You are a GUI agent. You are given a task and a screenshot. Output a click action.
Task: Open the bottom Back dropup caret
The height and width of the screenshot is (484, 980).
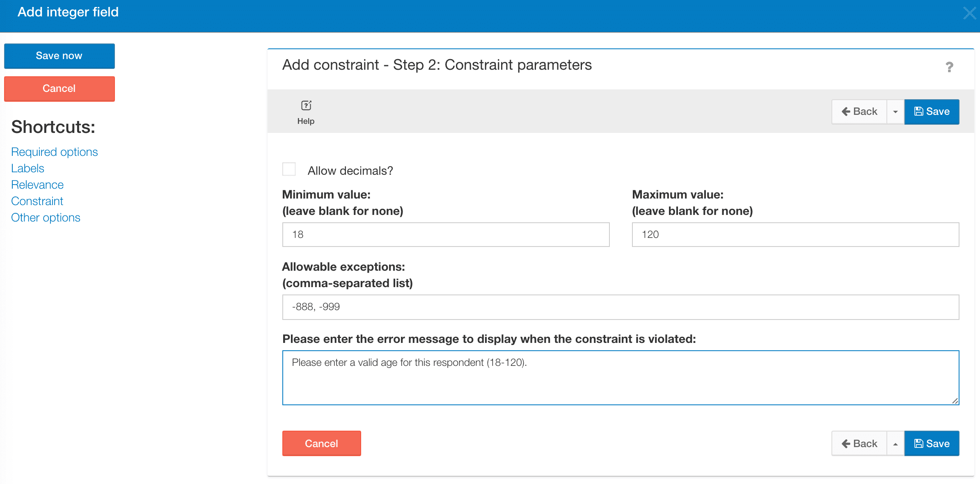[895, 443]
